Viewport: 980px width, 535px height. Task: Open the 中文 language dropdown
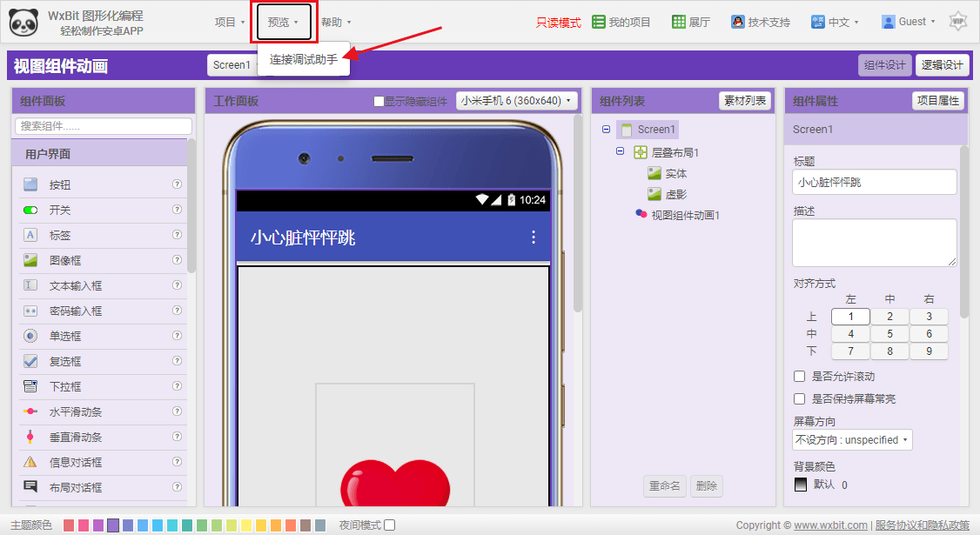[x=835, y=22]
